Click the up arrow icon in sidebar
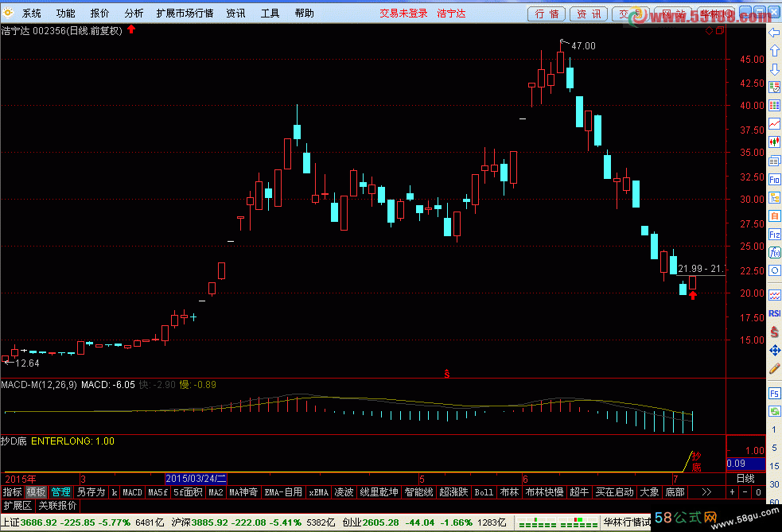 (774, 51)
